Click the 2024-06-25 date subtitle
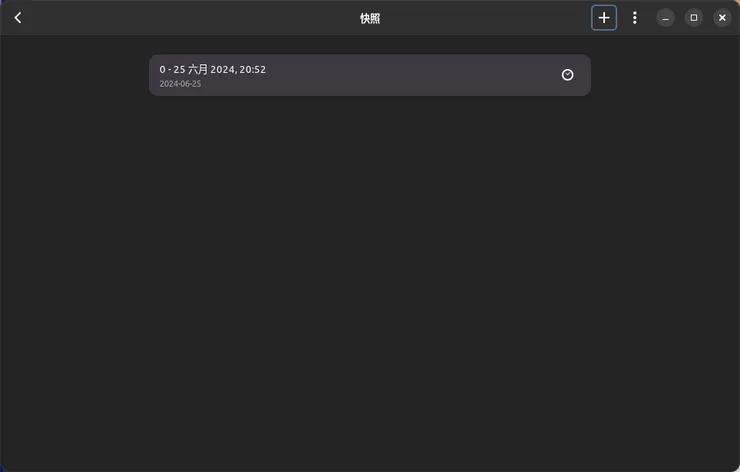 180,84
